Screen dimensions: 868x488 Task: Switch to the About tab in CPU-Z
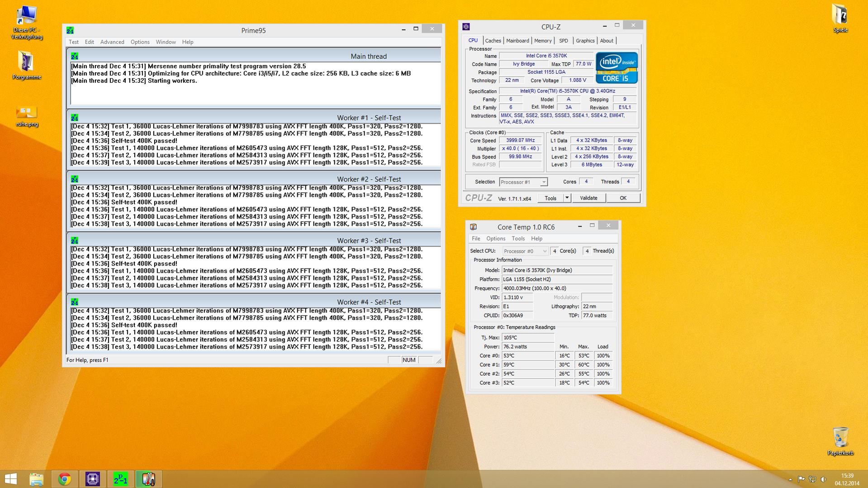pos(607,41)
